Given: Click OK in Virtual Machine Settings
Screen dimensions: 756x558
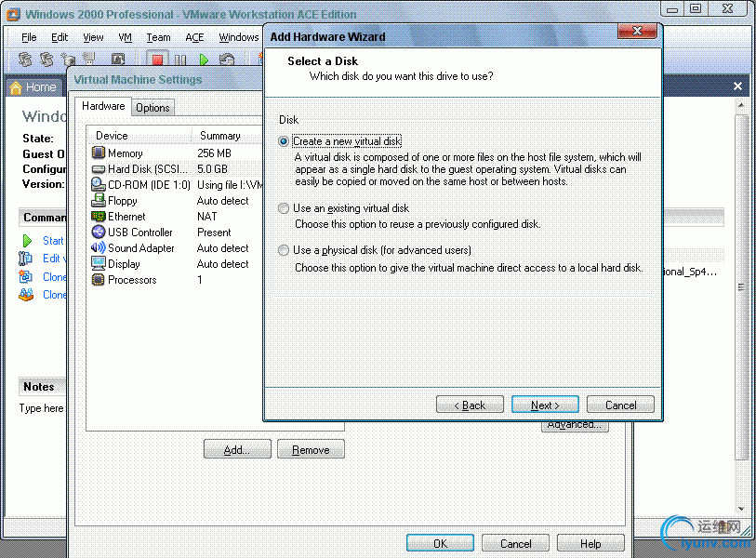Looking at the screenshot, I should (440, 543).
